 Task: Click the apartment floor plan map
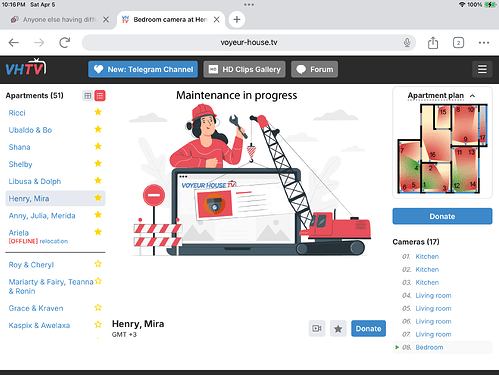(442, 149)
